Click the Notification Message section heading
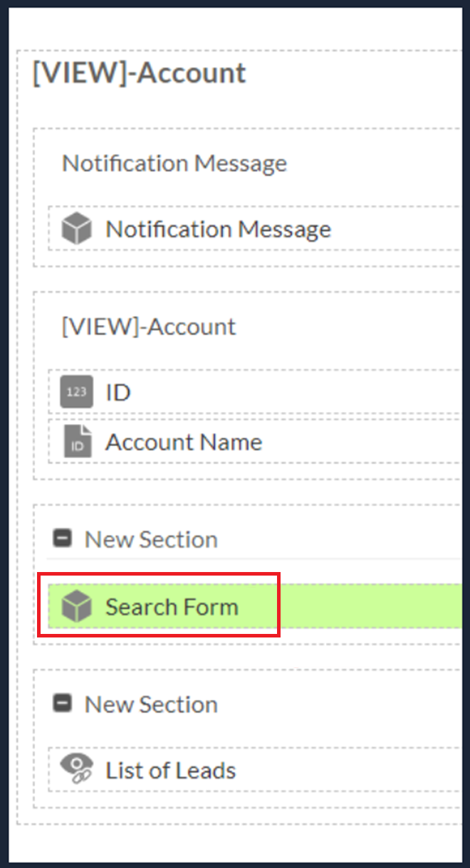 (x=174, y=163)
